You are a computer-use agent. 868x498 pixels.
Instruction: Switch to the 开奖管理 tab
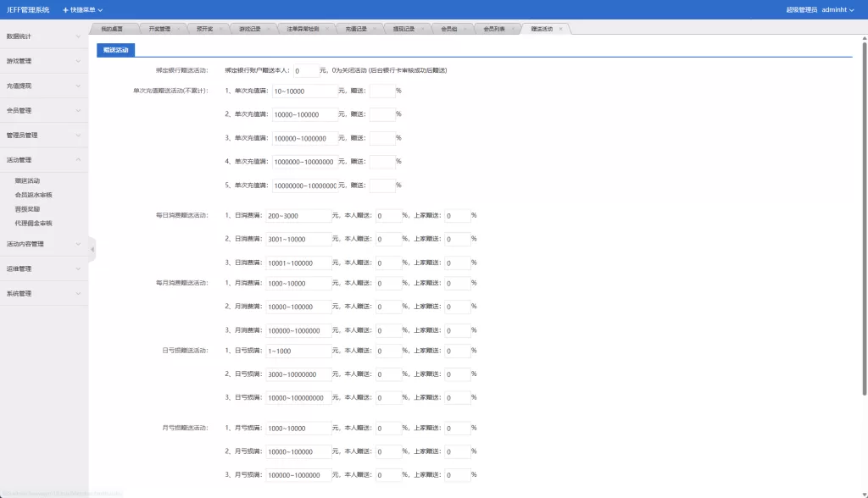click(159, 29)
